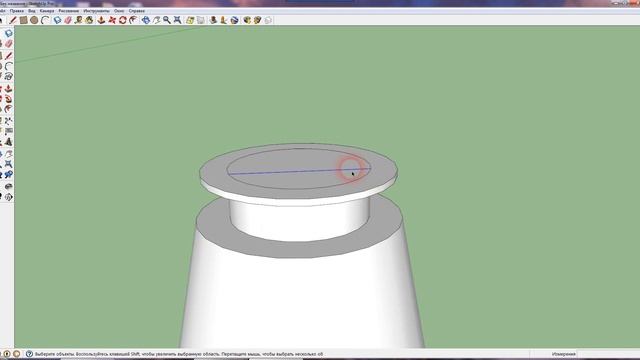This screenshot has height=360, width=640.
Task: Click Preview in Google Earth globe icon
Action: [234, 20]
